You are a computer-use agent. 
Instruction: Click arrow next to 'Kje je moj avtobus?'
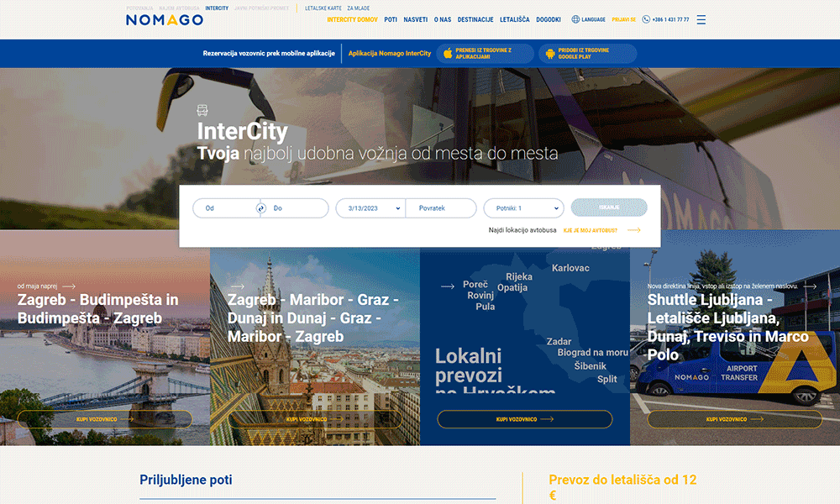click(x=633, y=230)
